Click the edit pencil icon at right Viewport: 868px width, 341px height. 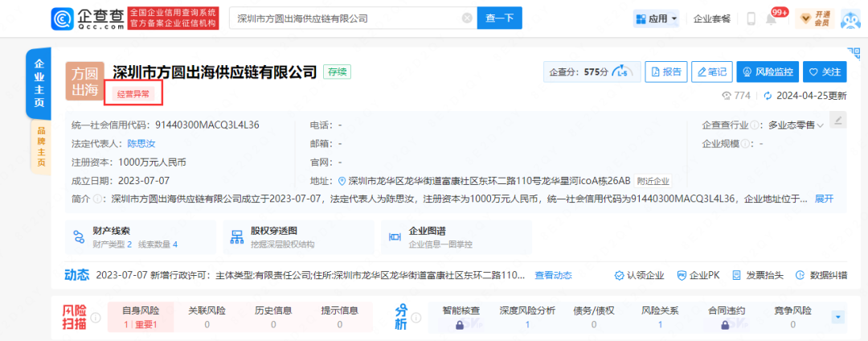pos(838,120)
